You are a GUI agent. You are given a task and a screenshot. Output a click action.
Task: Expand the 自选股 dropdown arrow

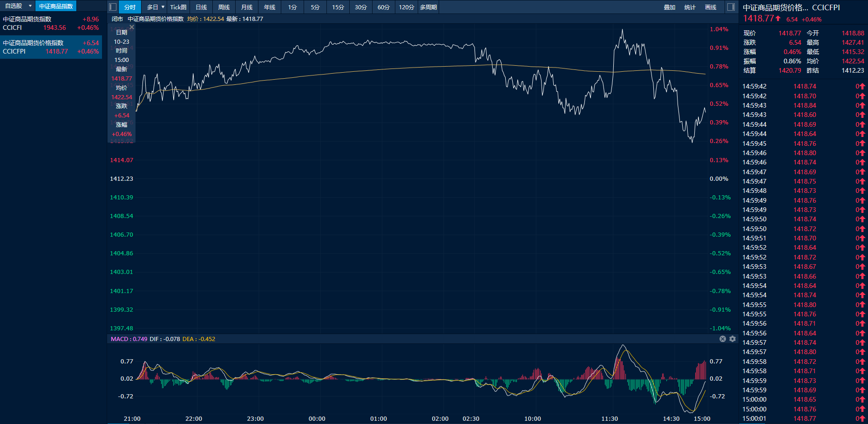(x=30, y=6)
